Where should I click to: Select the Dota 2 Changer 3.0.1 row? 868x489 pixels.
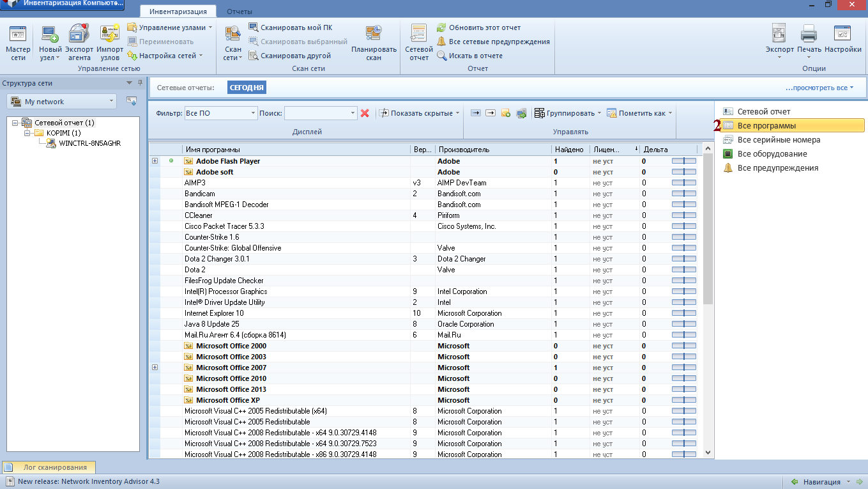pyautogui.click(x=425, y=259)
